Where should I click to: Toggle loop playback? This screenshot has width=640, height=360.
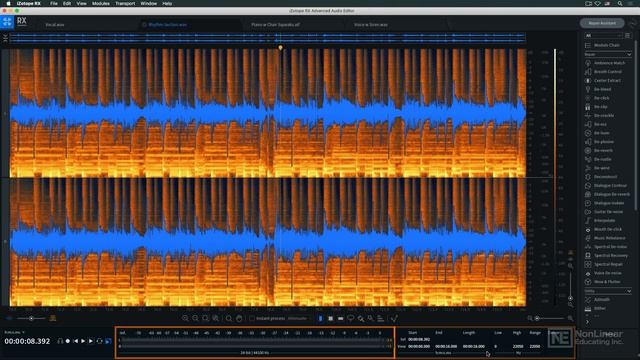tap(99, 341)
